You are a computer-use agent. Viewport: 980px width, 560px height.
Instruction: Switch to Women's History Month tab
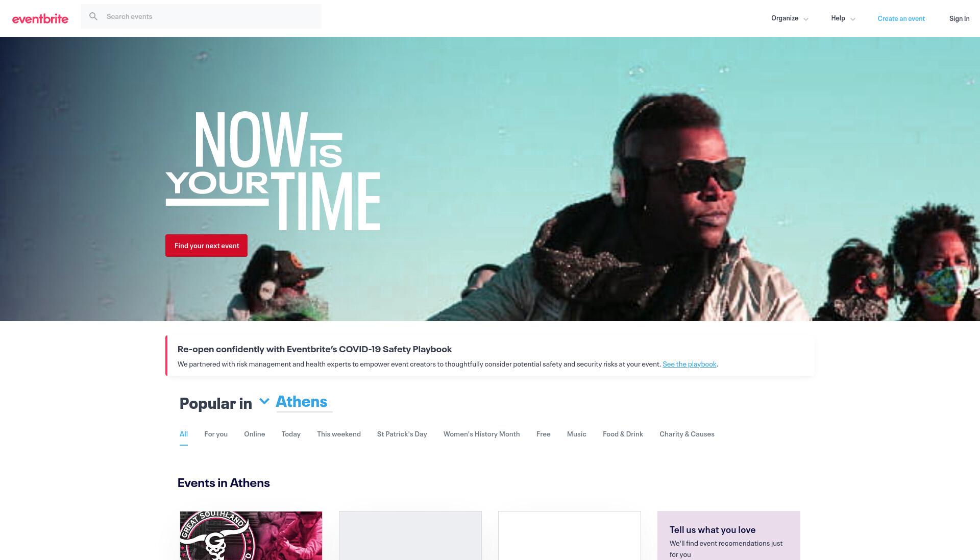pyautogui.click(x=482, y=434)
